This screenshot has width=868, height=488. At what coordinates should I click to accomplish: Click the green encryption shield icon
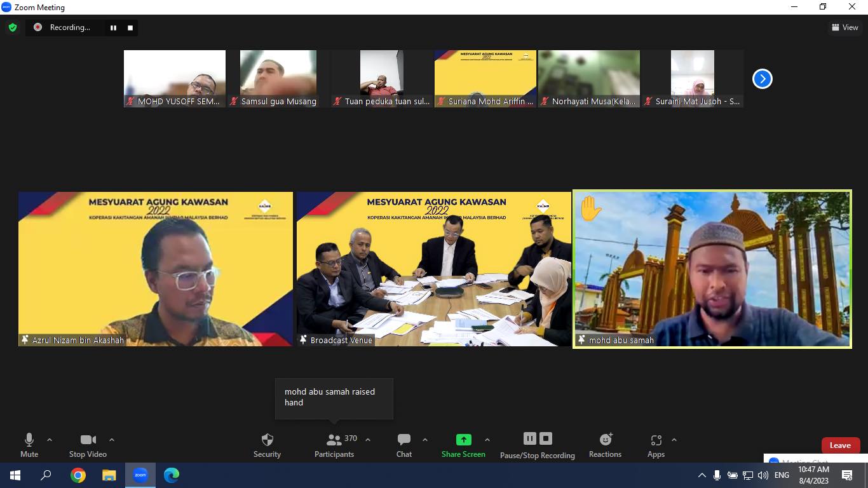[12, 27]
